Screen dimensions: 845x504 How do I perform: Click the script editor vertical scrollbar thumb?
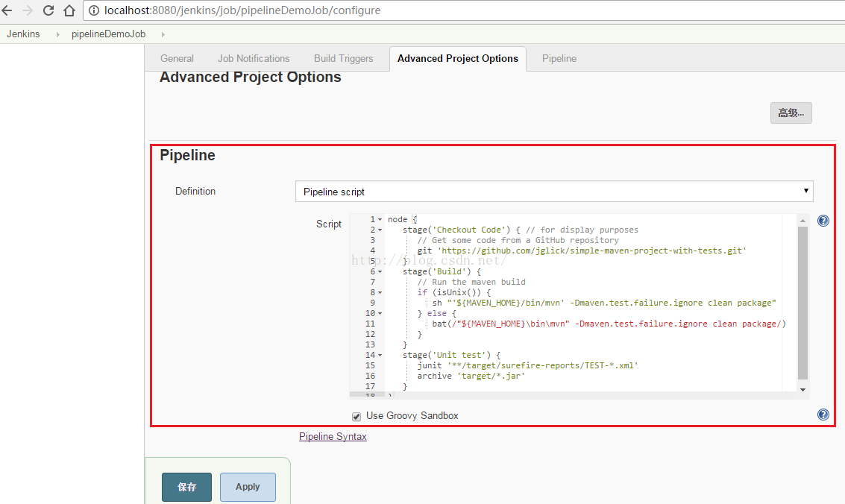tap(803, 303)
